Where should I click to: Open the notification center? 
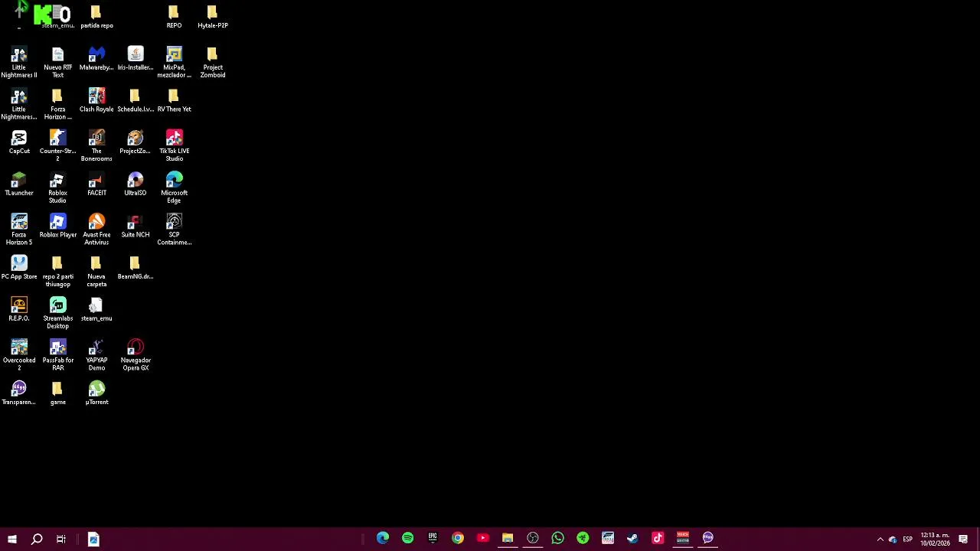[963, 540]
